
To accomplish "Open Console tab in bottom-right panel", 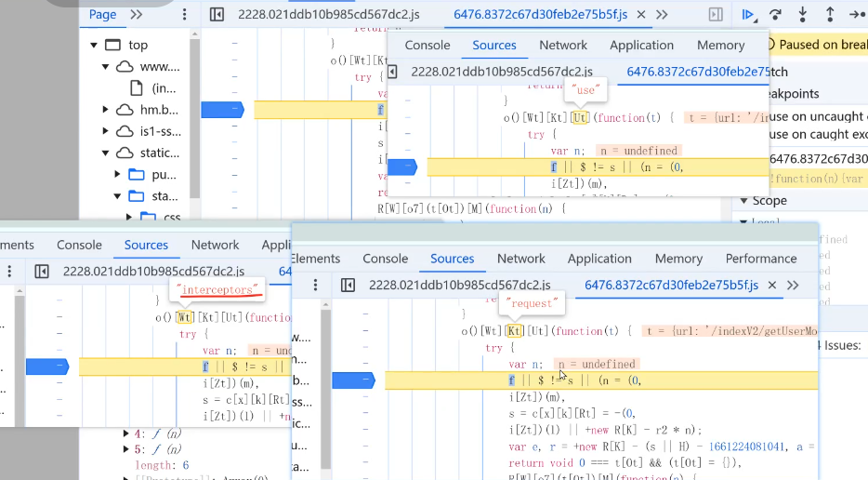I will (x=386, y=259).
